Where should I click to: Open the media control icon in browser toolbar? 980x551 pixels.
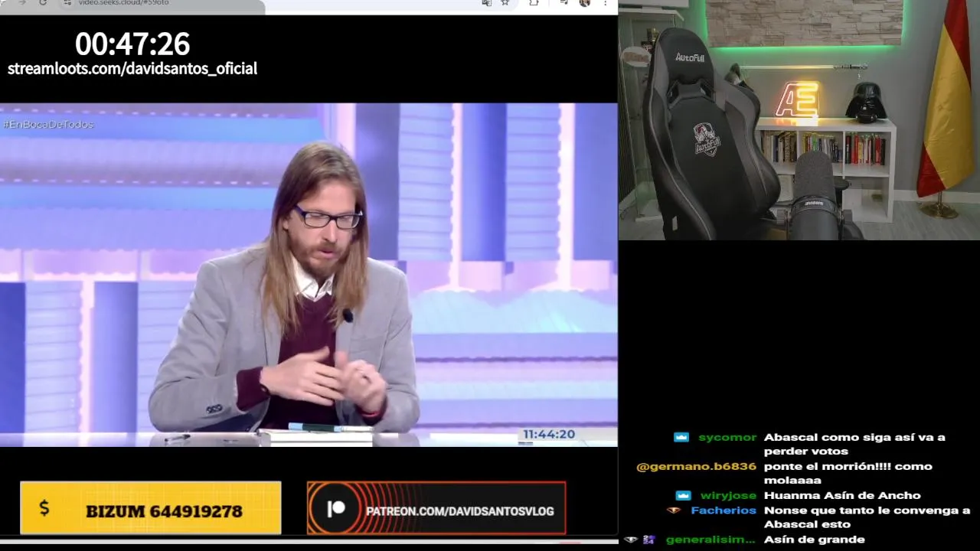tap(563, 3)
